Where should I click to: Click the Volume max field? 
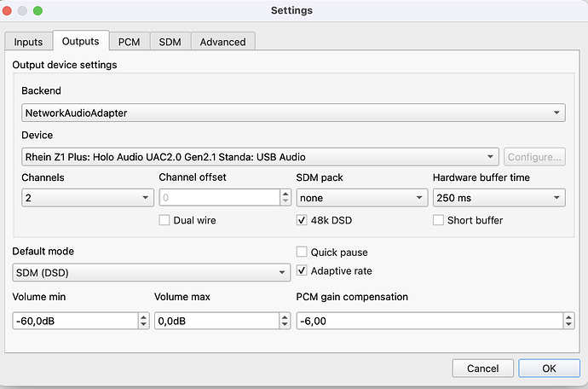tap(216, 321)
